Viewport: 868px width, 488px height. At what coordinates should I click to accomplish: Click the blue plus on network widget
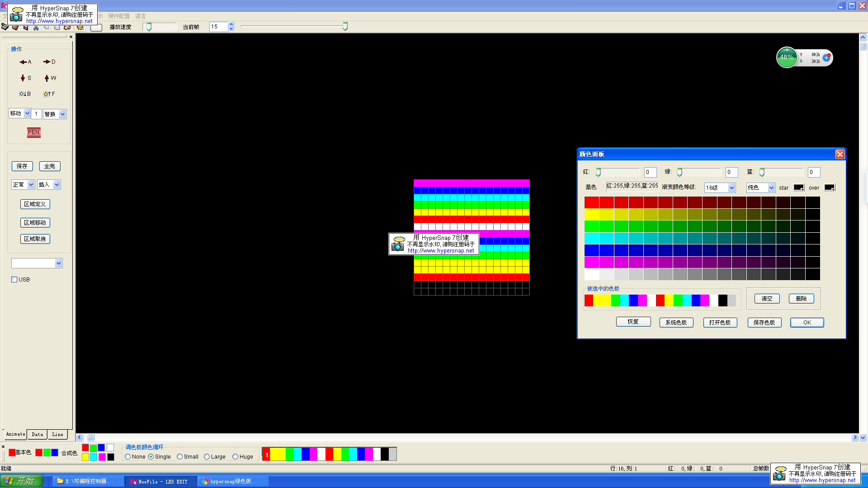pyautogui.click(x=826, y=58)
